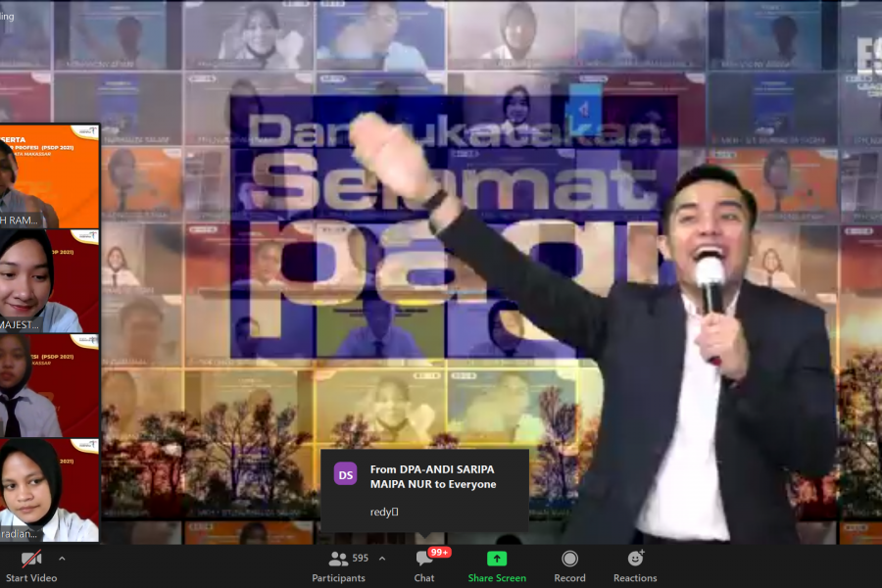Open the Reactions smiley menu

point(635,559)
